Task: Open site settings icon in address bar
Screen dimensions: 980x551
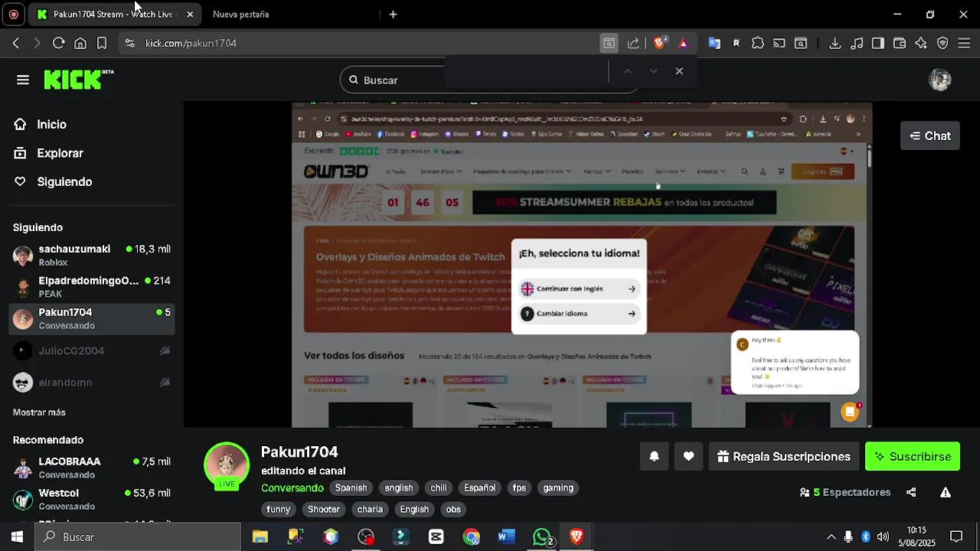Action: tap(129, 44)
